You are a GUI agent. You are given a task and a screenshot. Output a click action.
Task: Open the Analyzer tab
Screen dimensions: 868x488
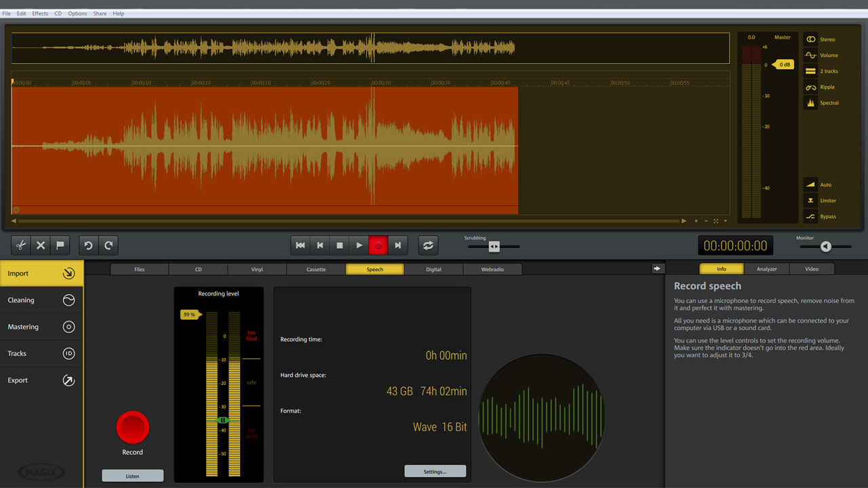pos(766,268)
